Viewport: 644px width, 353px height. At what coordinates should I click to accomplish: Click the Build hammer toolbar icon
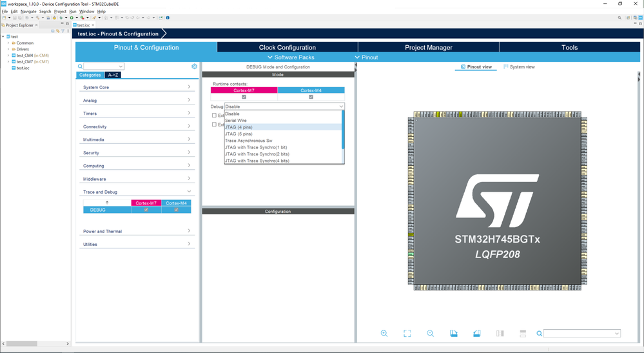click(x=37, y=17)
